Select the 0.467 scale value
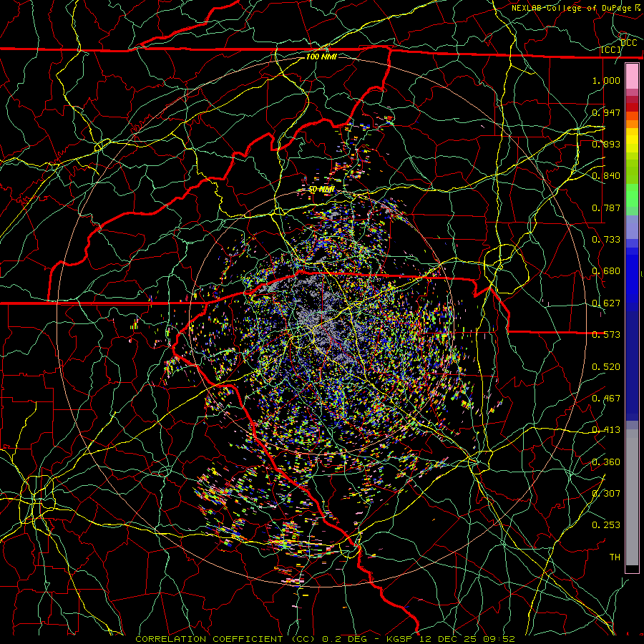The height and width of the screenshot is (644, 644). 606,399
